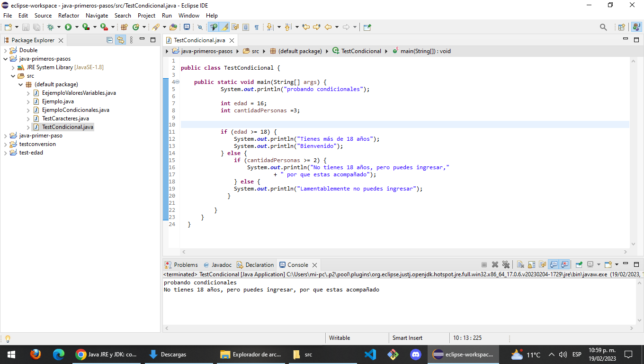The height and width of the screenshot is (364, 644).
Task: Click the tip-of-the-day lightbulb icon
Action: 7,338
